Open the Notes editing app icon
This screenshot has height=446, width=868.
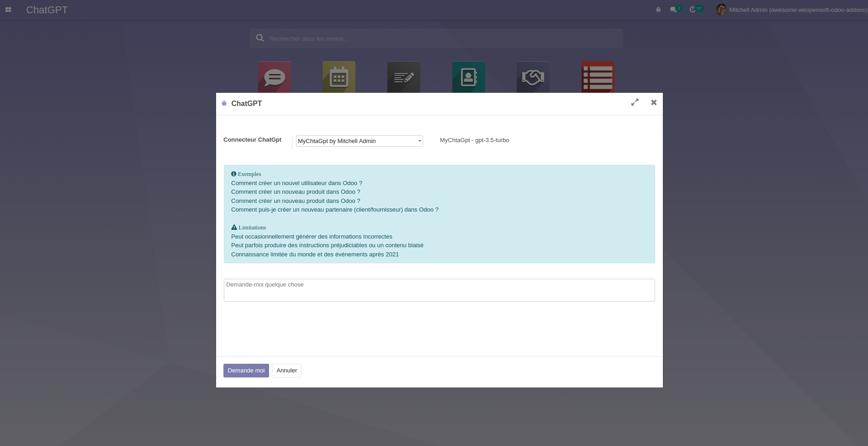pyautogui.click(x=404, y=78)
